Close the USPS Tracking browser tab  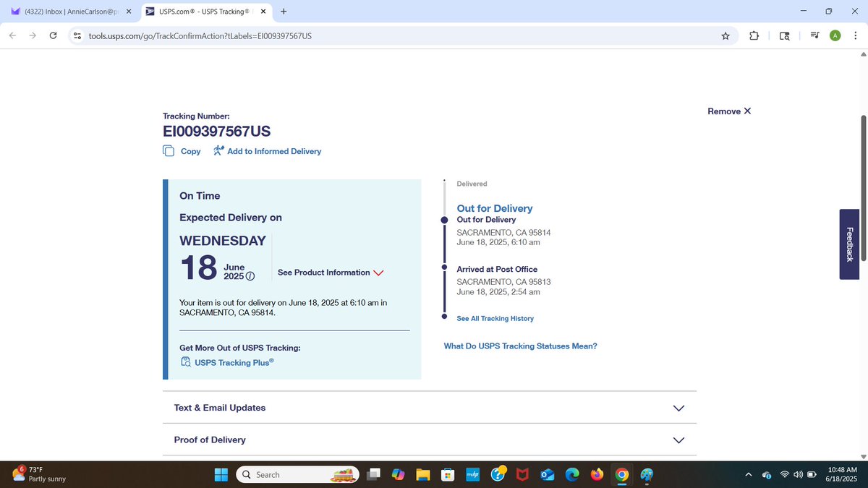pos(263,12)
